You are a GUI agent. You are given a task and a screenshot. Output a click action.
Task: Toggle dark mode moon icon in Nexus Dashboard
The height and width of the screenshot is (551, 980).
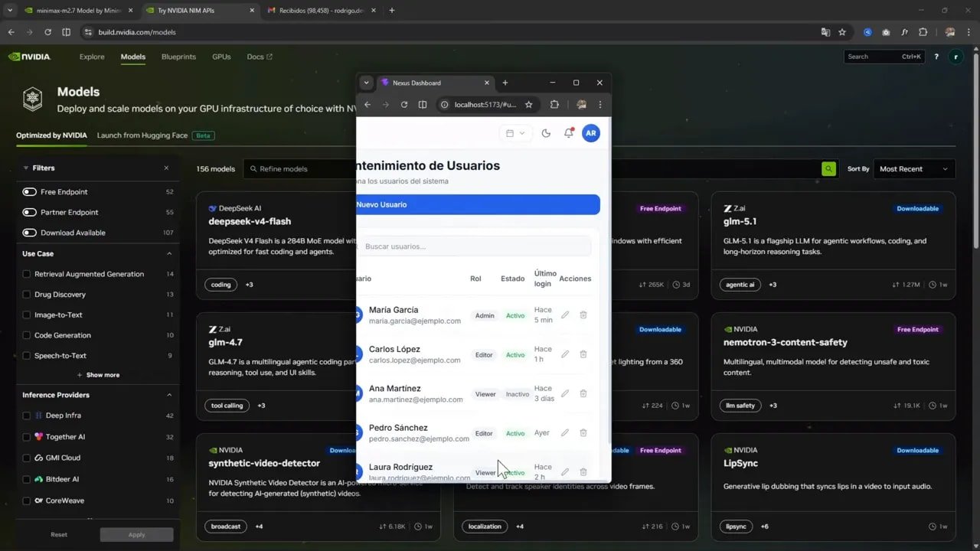coord(546,133)
